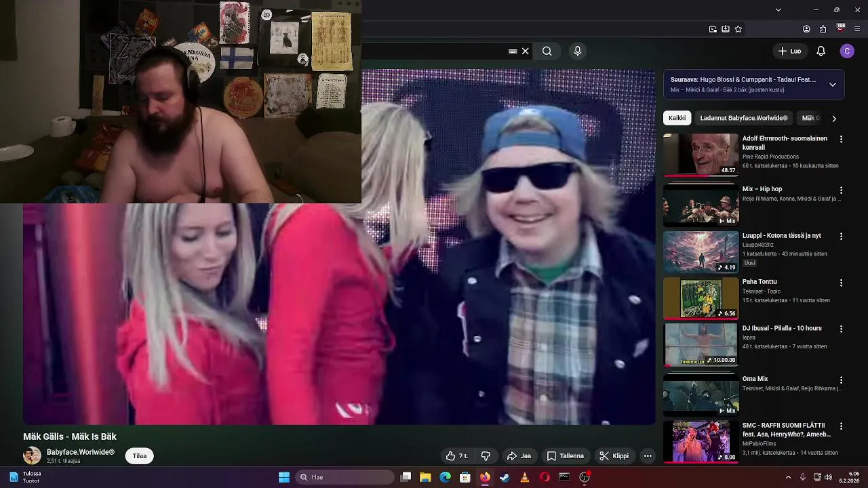The width and height of the screenshot is (868, 488).
Task: Open the Mix – Hip hop playlist title
Action: coord(762,189)
